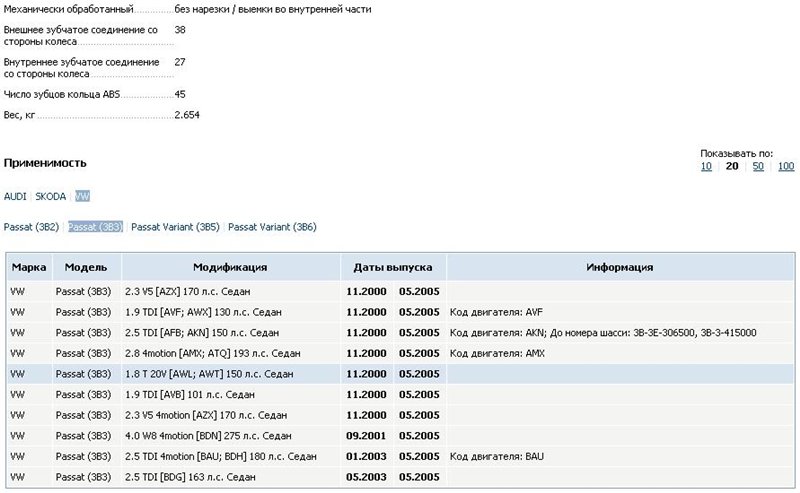Click label Число зубцов кольца ABS
800x493 pixels.
[x=62, y=94]
